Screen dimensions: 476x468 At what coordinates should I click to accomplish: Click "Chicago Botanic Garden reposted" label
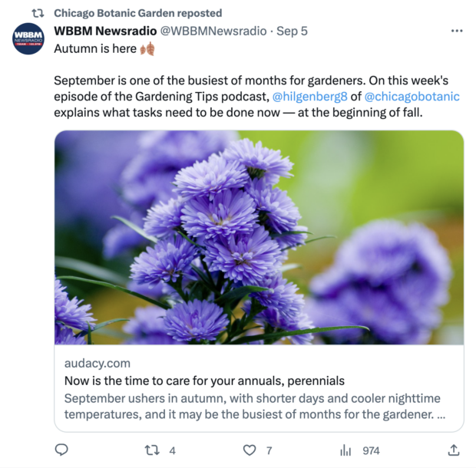[138, 13]
